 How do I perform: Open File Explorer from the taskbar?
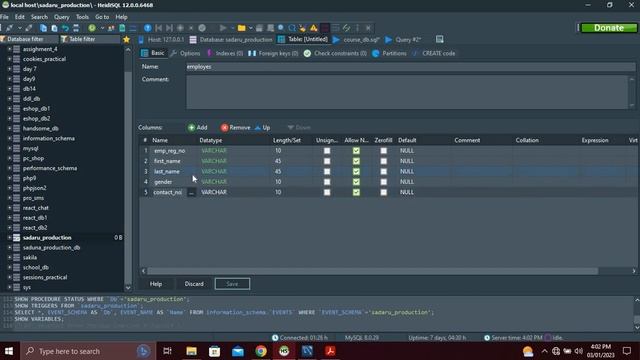tap(191, 351)
